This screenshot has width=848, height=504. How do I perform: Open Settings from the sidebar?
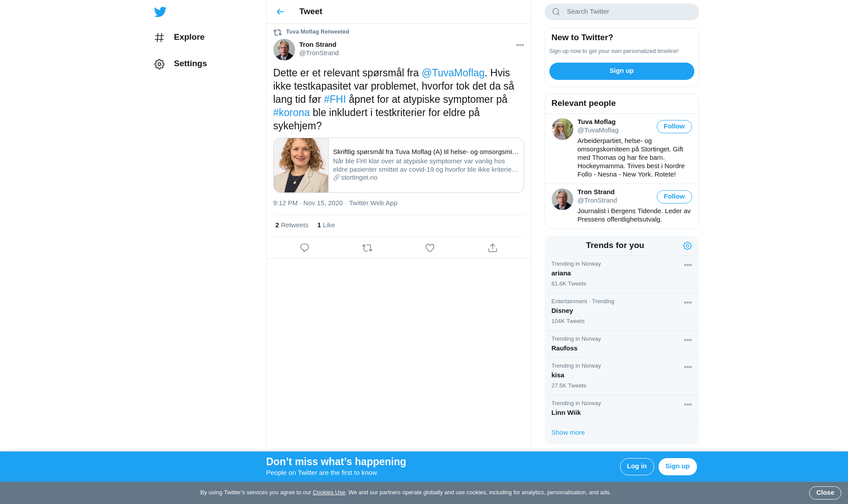[x=181, y=64]
